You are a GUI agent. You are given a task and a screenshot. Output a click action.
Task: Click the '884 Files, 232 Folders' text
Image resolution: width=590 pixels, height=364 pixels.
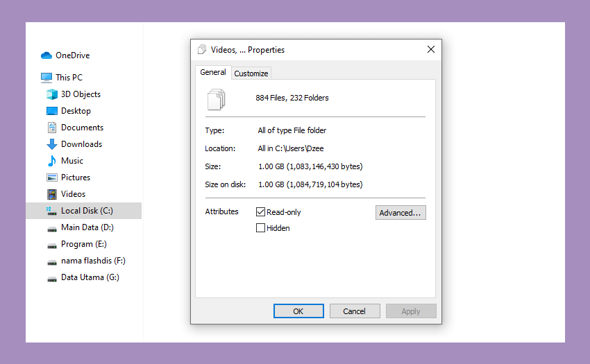coord(292,98)
